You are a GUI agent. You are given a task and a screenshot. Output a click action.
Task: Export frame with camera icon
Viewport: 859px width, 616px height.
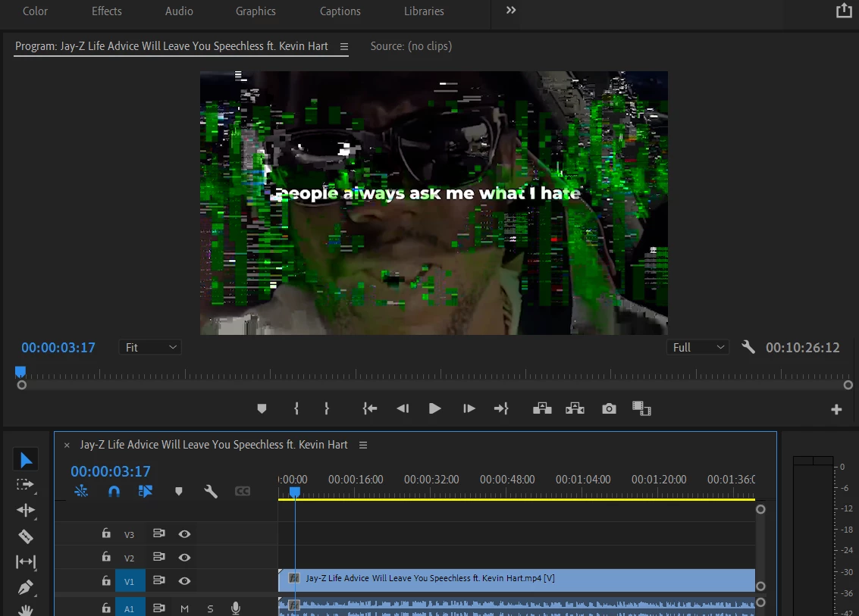(609, 408)
